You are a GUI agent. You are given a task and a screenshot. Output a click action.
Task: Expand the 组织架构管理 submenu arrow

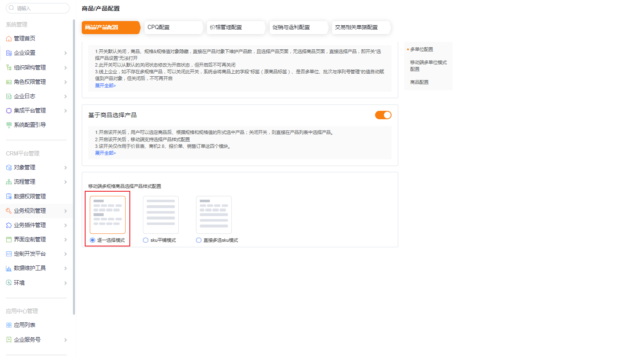[65, 67]
